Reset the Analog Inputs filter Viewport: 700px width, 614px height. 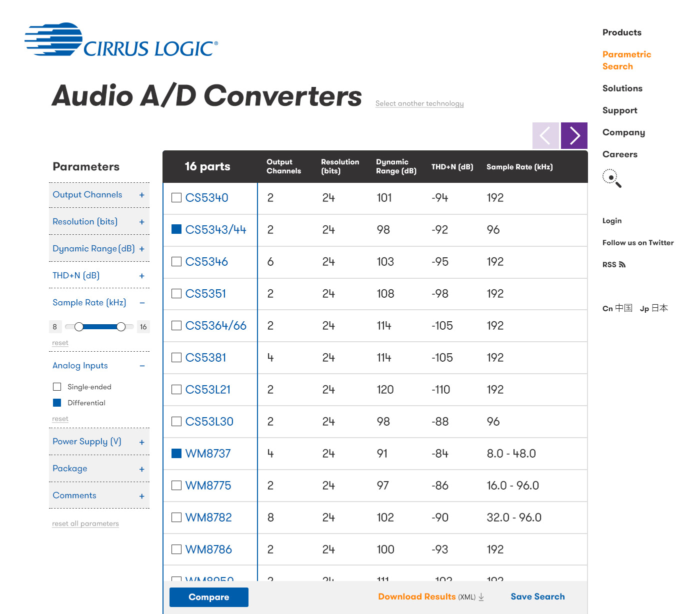point(60,419)
